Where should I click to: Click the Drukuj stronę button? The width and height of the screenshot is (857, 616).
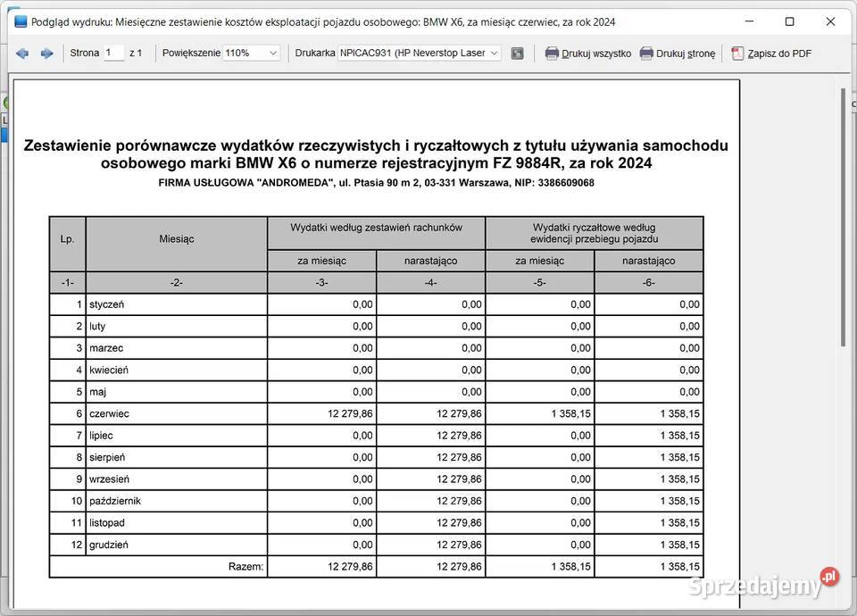coord(679,53)
